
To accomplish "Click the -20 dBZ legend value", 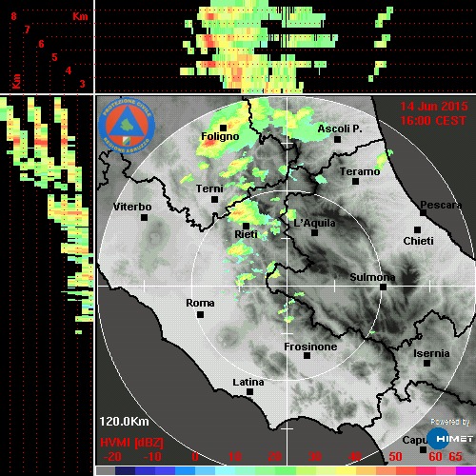I will click(x=112, y=457).
